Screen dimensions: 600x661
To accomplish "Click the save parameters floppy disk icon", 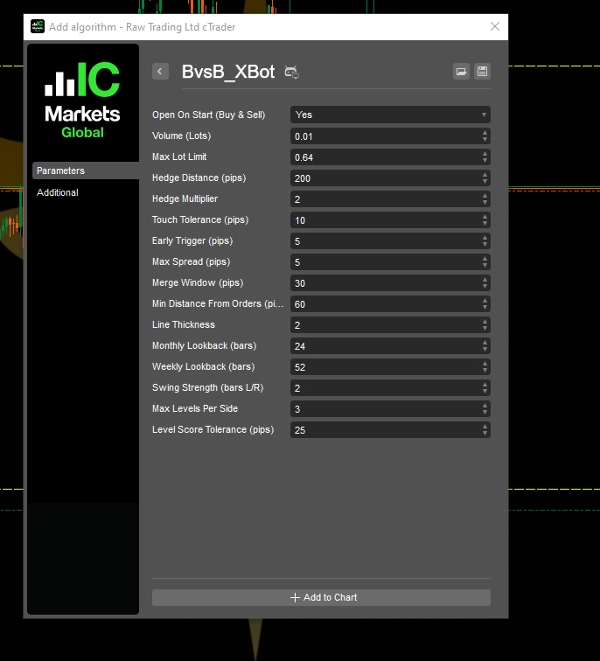I will (x=482, y=71).
